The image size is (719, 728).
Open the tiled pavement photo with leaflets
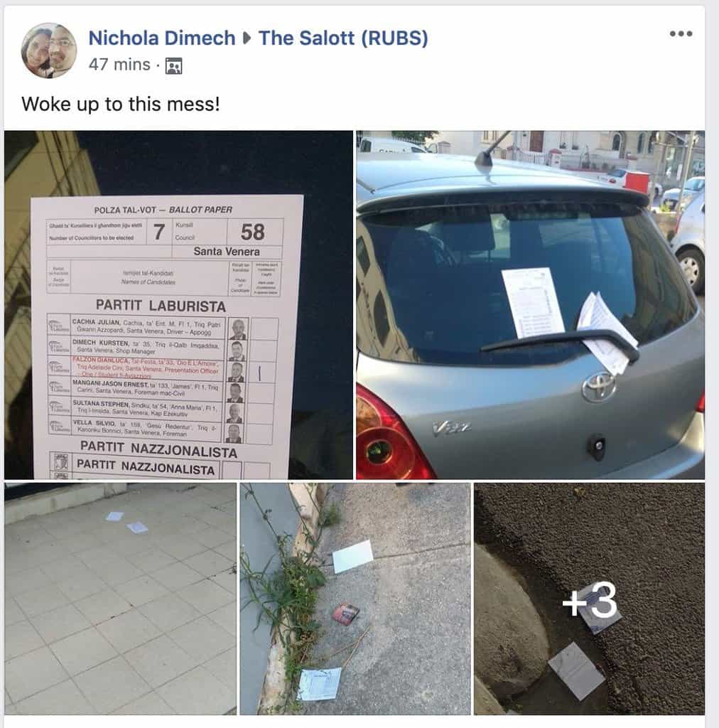coord(120,599)
